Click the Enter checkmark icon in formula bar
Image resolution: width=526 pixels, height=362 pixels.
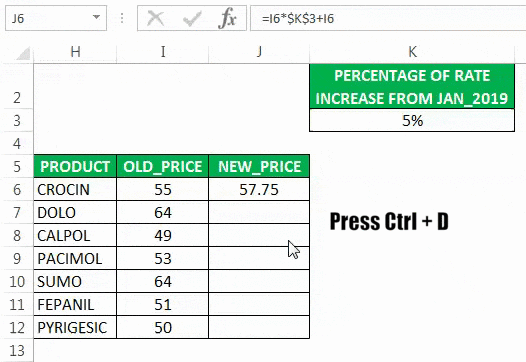tap(192, 18)
